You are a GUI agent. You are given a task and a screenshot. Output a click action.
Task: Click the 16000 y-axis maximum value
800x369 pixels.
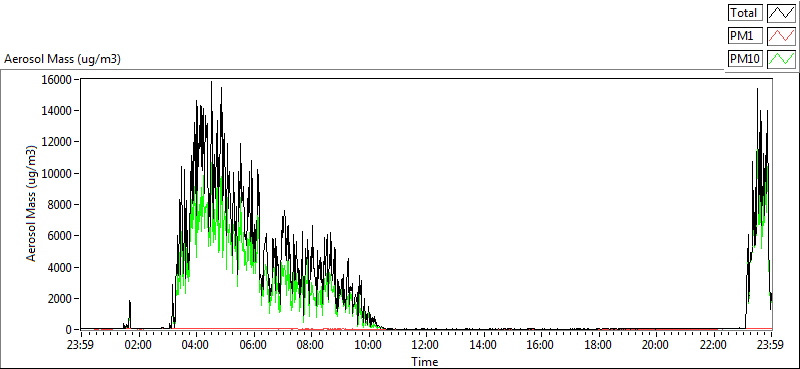[x=57, y=79]
